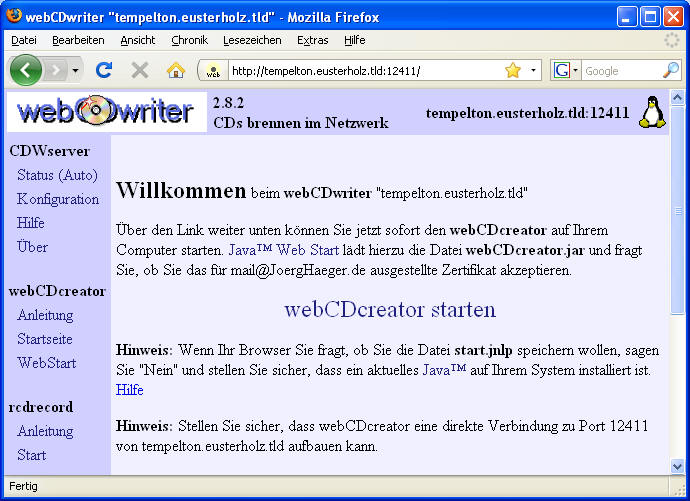Image resolution: width=690 pixels, height=501 pixels.
Task: Open Konfiguration in the sidebar
Action: 58,199
